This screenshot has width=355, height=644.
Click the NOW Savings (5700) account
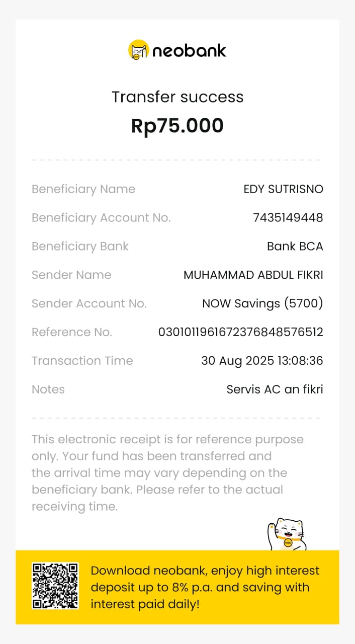coord(262,304)
